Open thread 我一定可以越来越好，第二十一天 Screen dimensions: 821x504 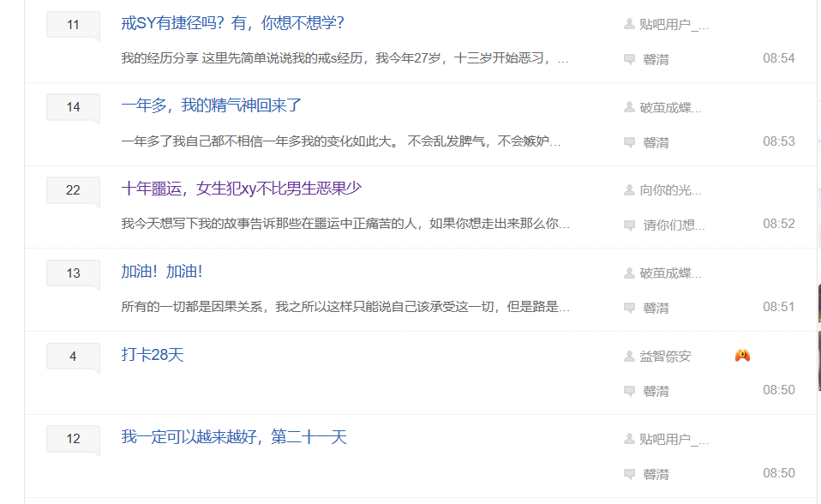(233, 438)
